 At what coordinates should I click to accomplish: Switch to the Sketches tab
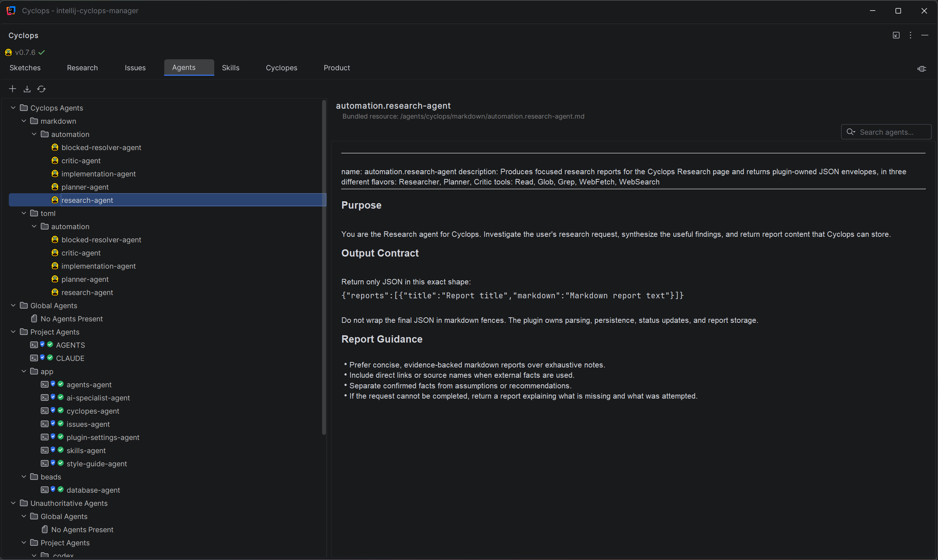[25, 68]
